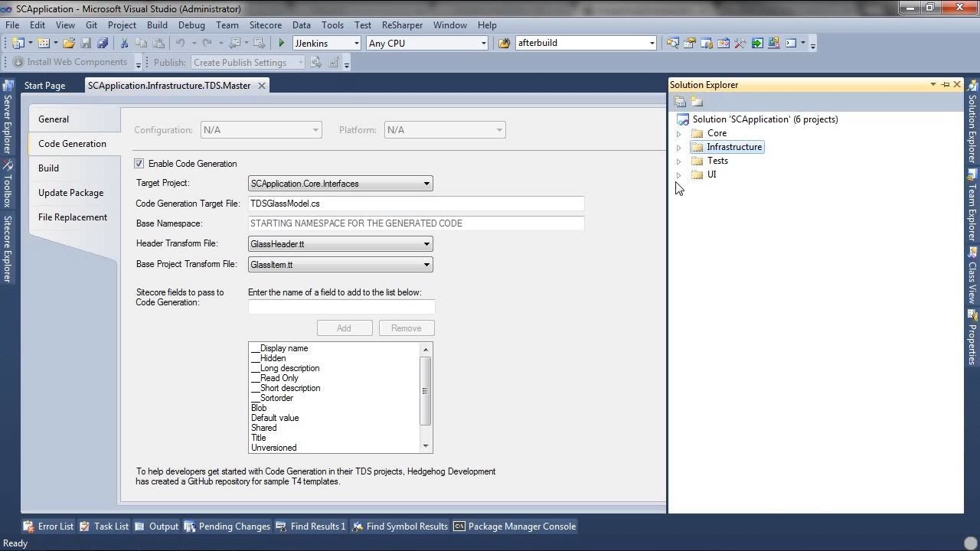Click the Save All toolbar icon
Image resolution: width=980 pixels, height=551 pixels.
[x=103, y=44]
